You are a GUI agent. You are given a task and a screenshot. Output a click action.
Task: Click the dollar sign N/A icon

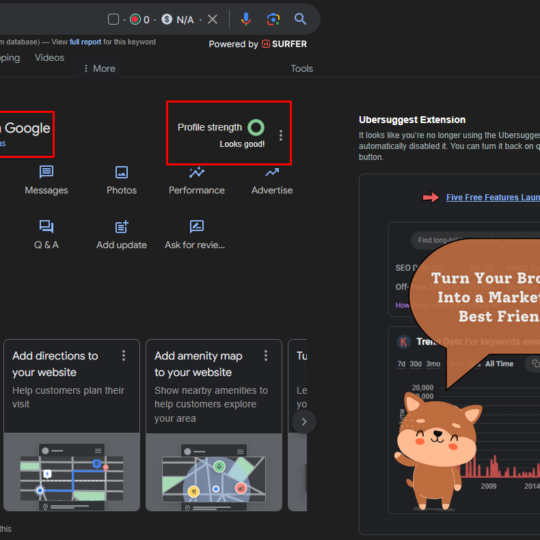pyautogui.click(x=167, y=19)
